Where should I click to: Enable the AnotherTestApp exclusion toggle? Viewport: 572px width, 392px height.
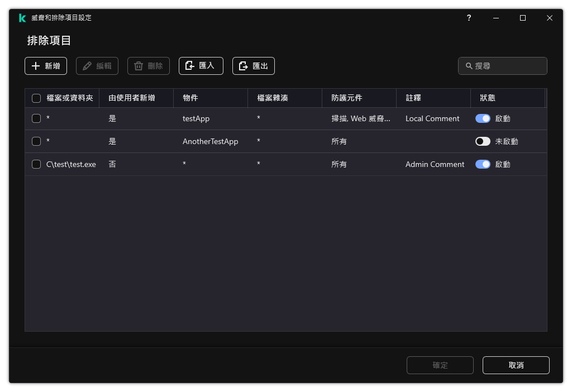coord(483,141)
